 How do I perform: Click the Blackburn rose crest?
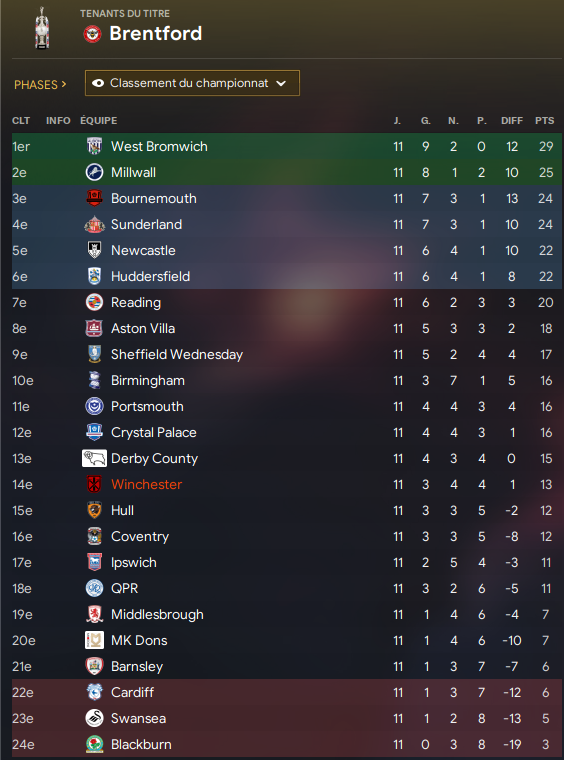tap(94, 744)
